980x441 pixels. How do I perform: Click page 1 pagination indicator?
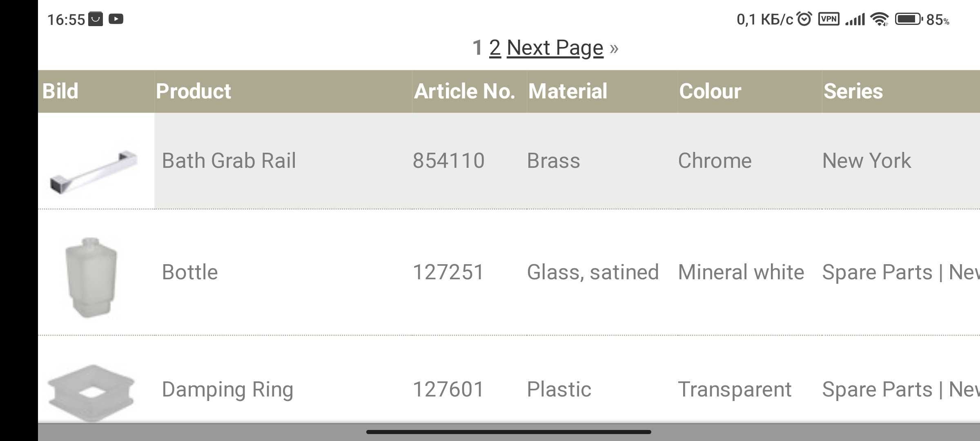click(x=476, y=46)
